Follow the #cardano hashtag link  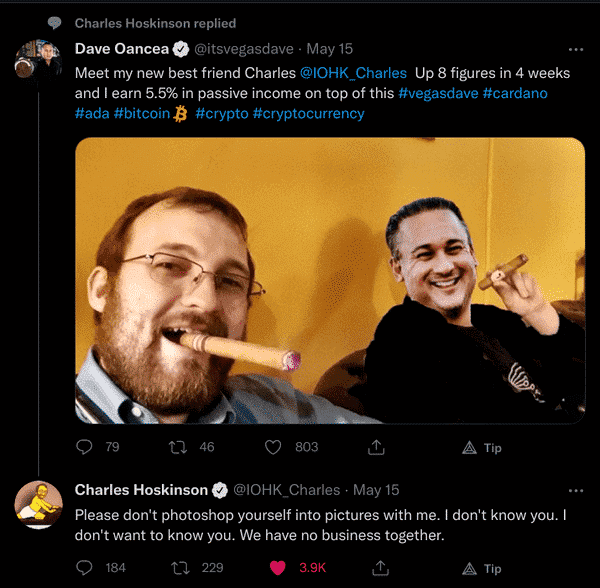point(515,93)
